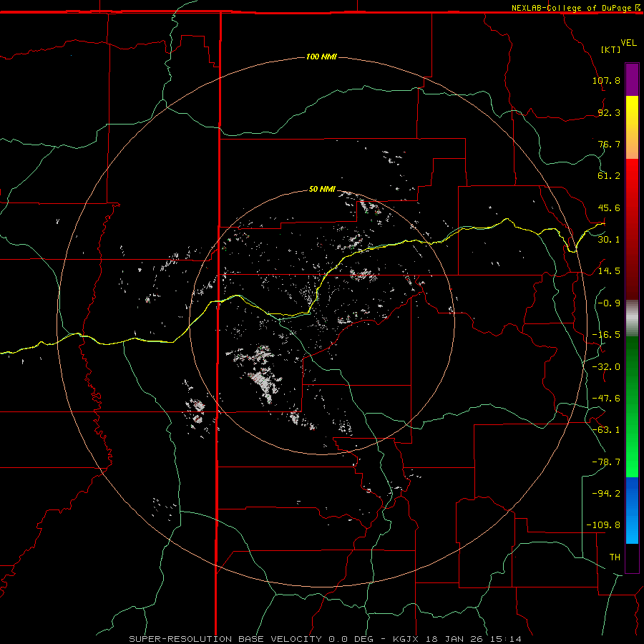Screen dimensions: 644x644
Task: Click the -0.9 velocity scale value
Action: (609, 303)
